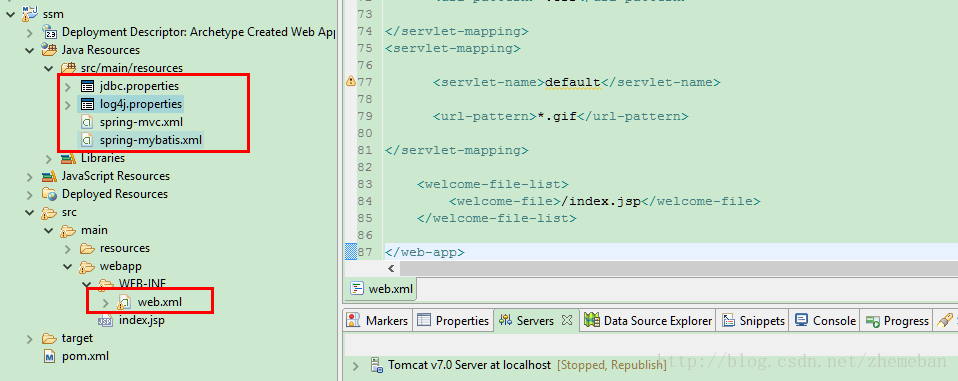Click the Markers view icon
The width and height of the screenshot is (958, 381).
pos(353,320)
